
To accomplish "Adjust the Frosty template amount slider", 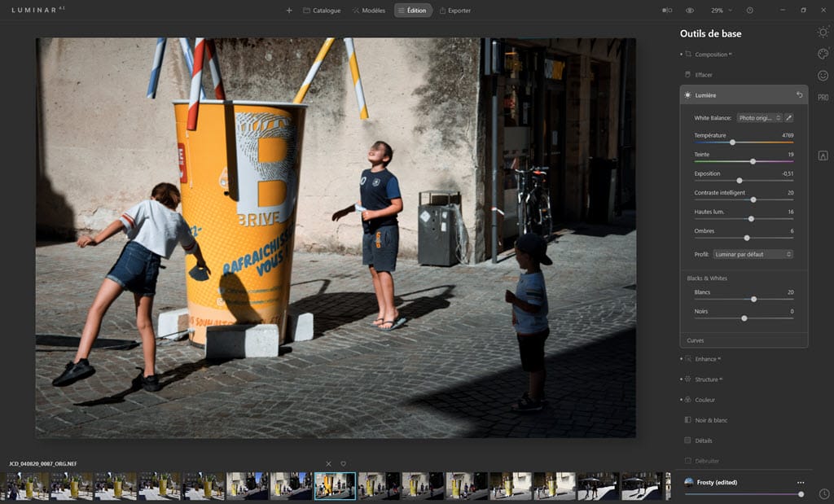I will [x=801, y=494].
